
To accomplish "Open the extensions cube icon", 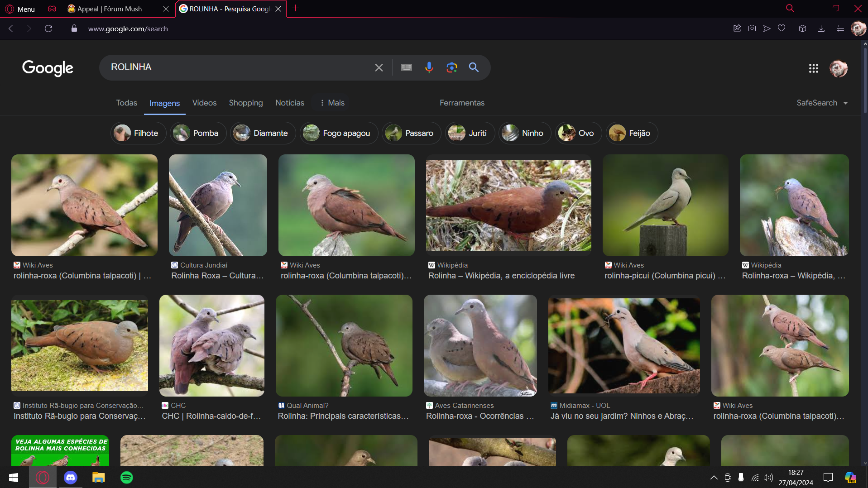I will 802,29.
